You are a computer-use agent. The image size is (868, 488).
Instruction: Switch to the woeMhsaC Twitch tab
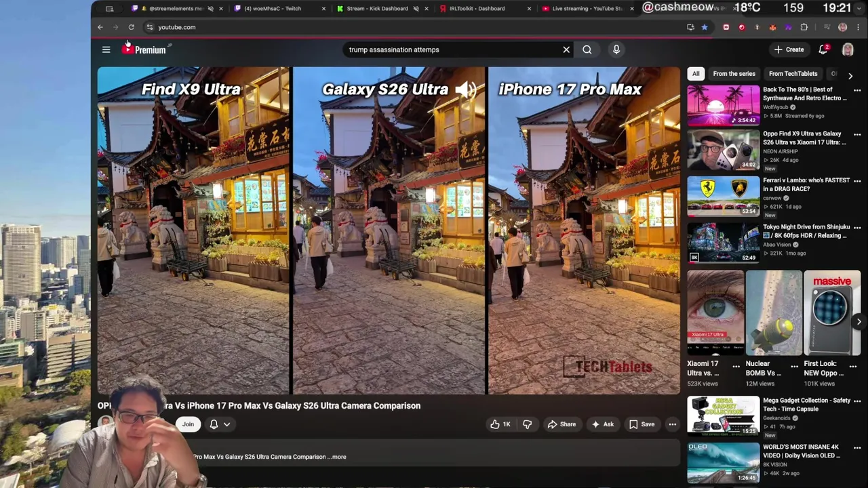tap(278, 9)
